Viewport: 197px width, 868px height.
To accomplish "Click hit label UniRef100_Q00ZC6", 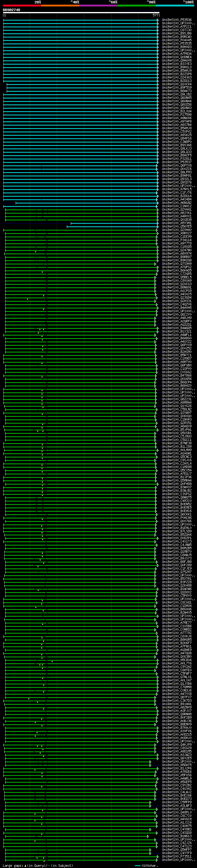I will tap(177, 169).
